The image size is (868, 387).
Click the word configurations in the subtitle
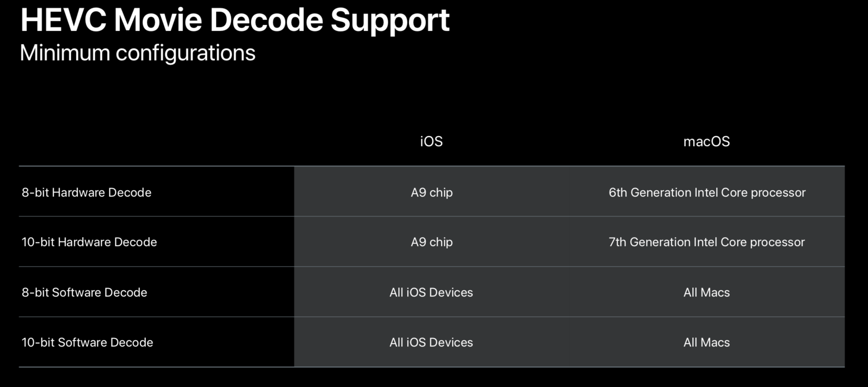point(185,54)
